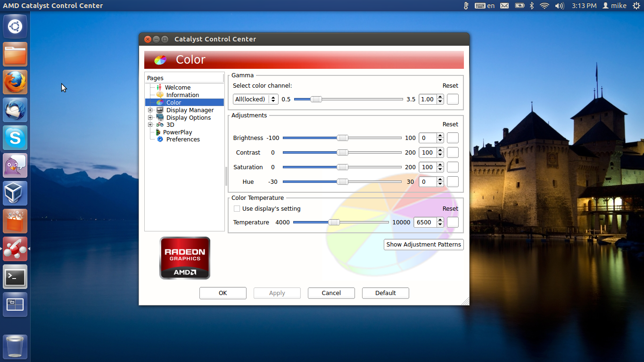Open the 3:13 PM clock menu

584,6
